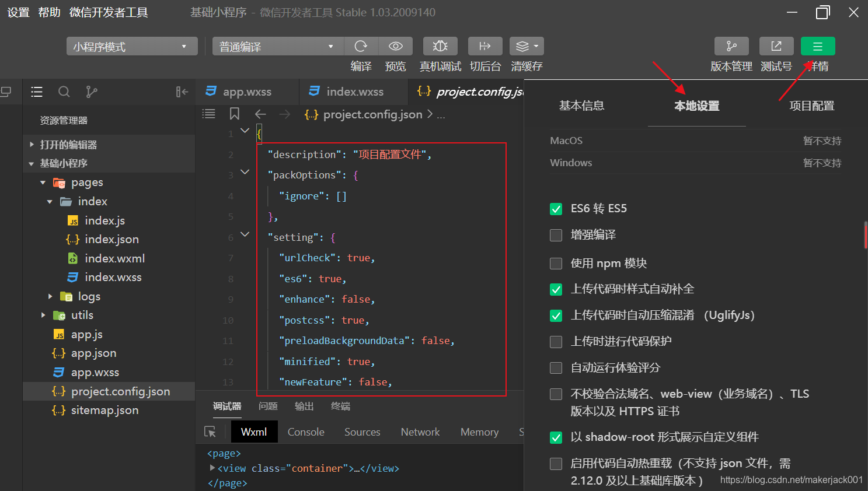Toggle 不校验合法域名 checkbox
The image size is (868, 491).
click(556, 394)
